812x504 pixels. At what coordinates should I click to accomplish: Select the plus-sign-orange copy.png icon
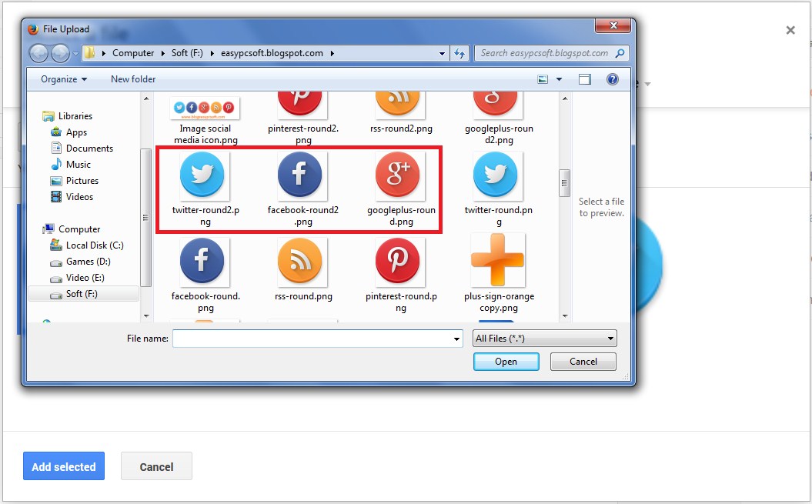point(498,260)
